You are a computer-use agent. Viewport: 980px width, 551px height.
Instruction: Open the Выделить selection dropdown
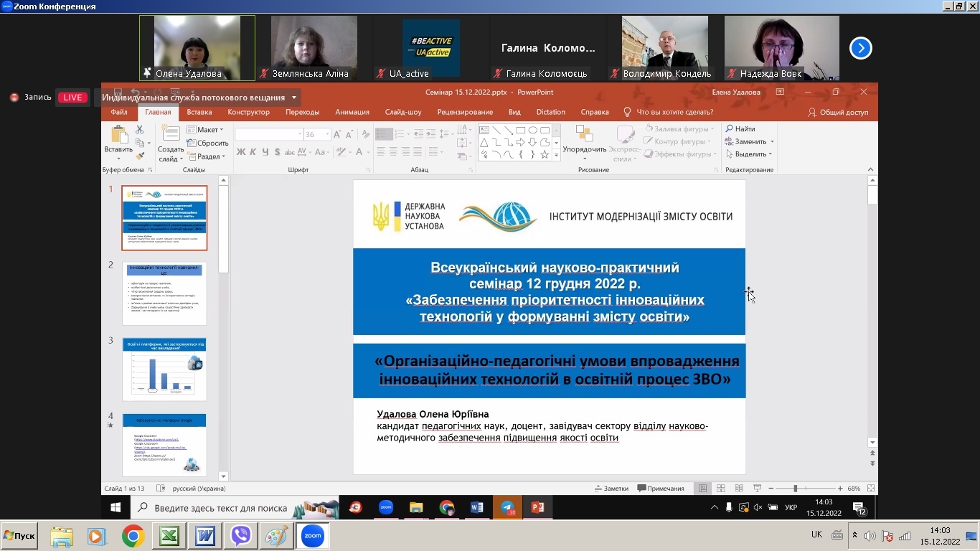click(750, 154)
